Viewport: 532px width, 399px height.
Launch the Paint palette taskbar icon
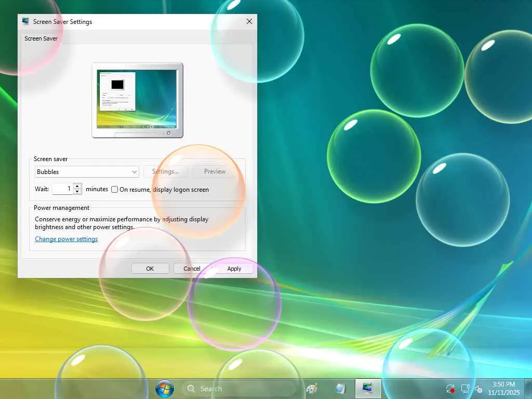click(312, 389)
